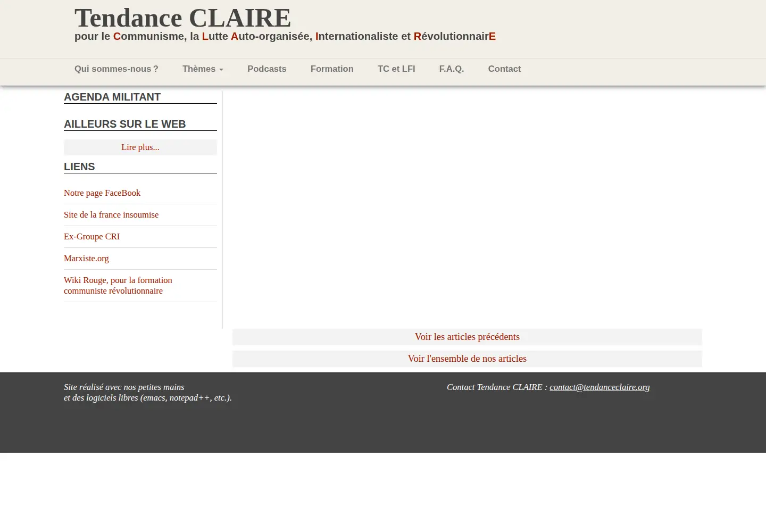Click the LIENS sidebar heading
The width and height of the screenshot is (766, 532).
(79, 167)
